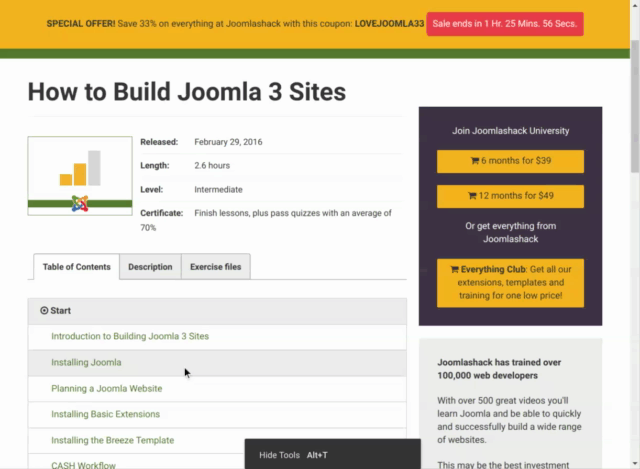Click the cart icon beside Everything Club

coord(455,269)
